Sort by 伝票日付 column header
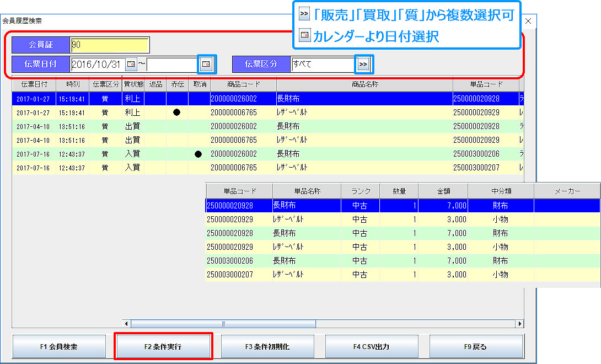Screen dimensions: 601x364 pyautogui.click(x=34, y=84)
